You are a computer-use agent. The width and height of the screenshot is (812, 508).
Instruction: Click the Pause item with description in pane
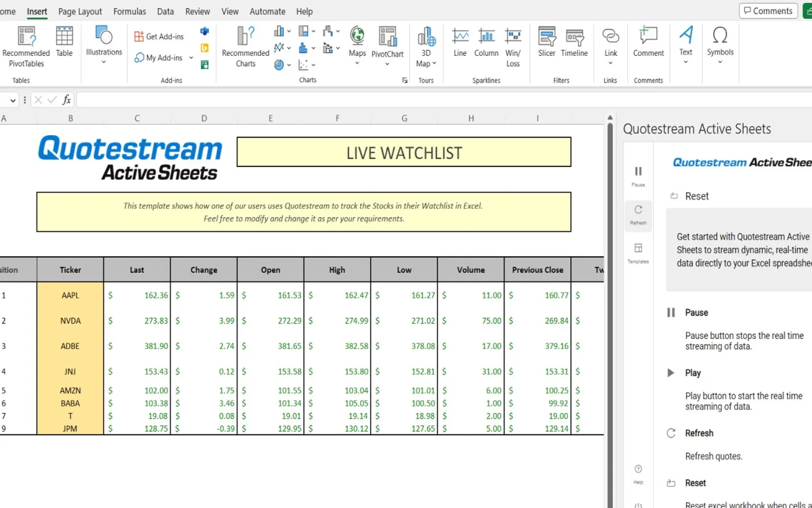click(688, 312)
